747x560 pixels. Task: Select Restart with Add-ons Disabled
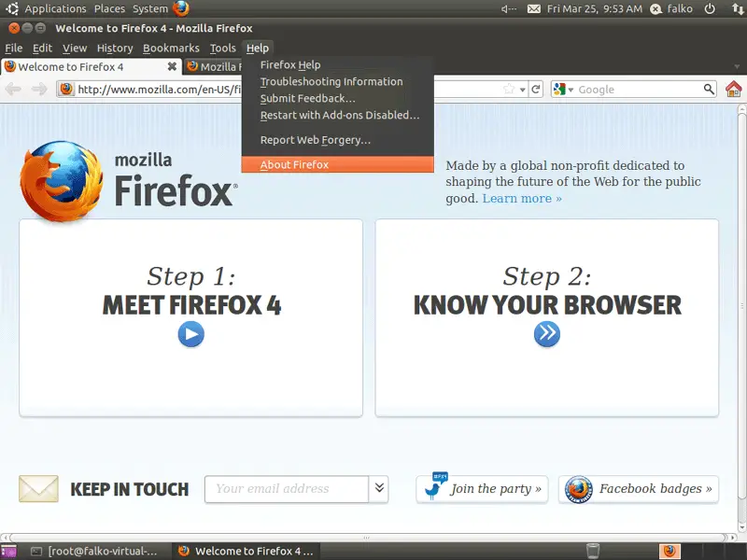338,115
